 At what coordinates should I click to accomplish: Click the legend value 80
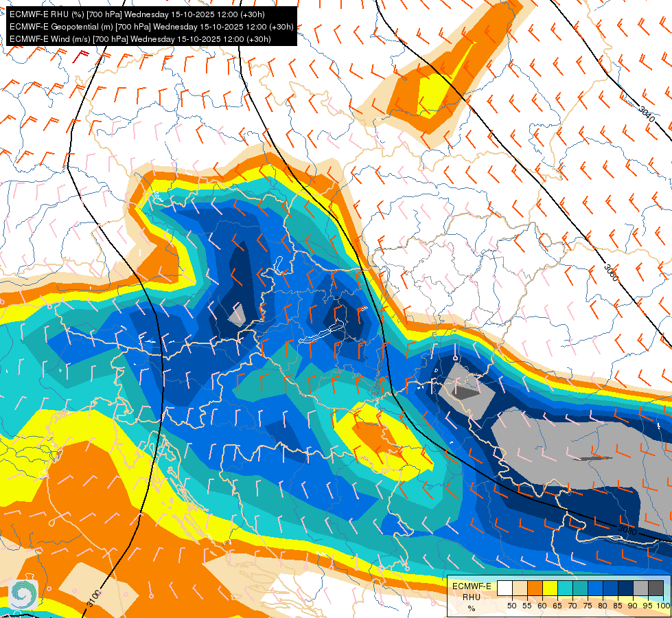pos(603,606)
